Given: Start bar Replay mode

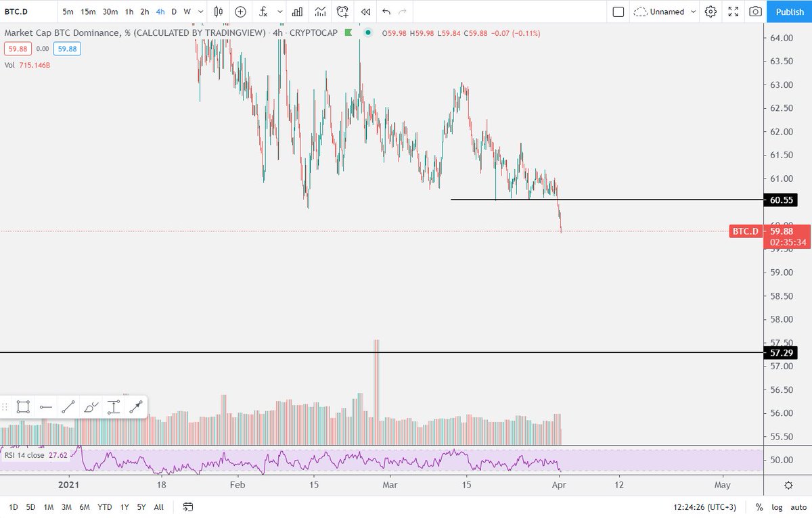Looking at the screenshot, I should [x=365, y=11].
